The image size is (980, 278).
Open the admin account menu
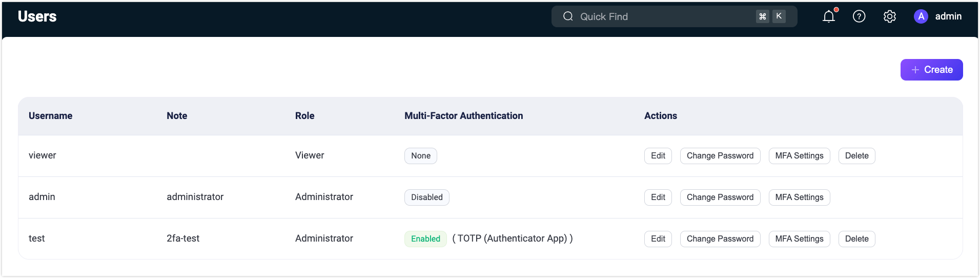pos(948,16)
